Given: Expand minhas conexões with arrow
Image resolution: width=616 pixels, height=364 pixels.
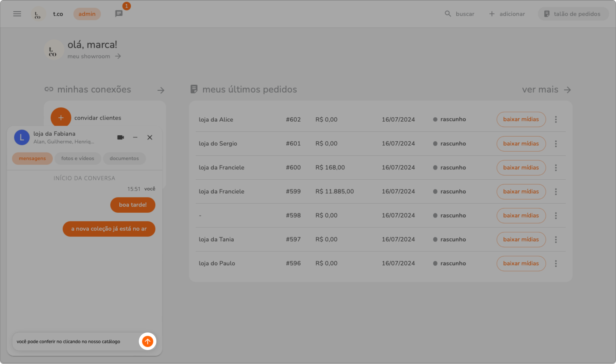Looking at the screenshot, I should tap(161, 90).
